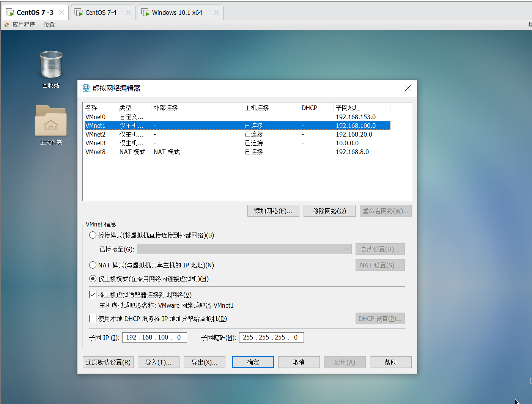Viewport: 532px width, 404px height.
Task: Close the Windows 10.1 x64 tab
Action: (216, 13)
